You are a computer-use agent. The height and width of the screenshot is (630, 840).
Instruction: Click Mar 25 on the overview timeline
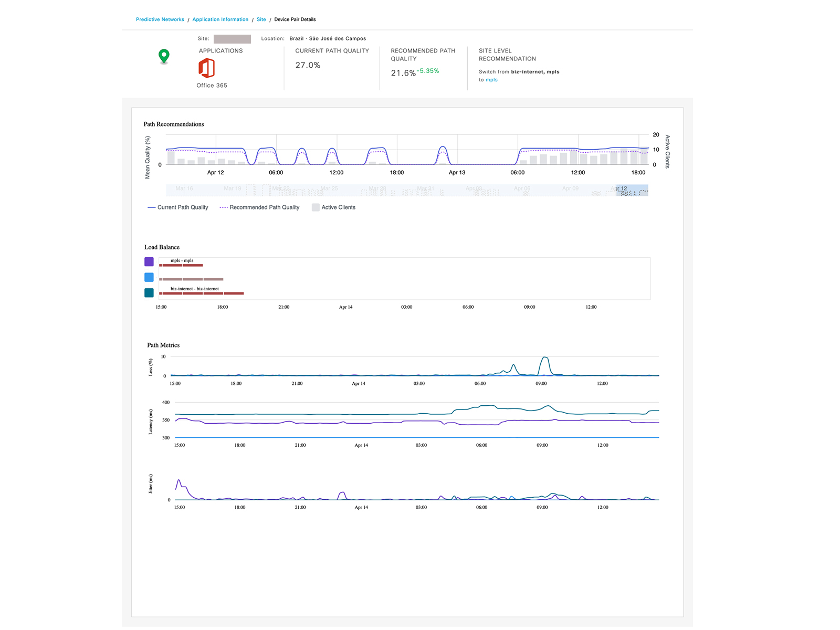pyautogui.click(x=329, y=189)
